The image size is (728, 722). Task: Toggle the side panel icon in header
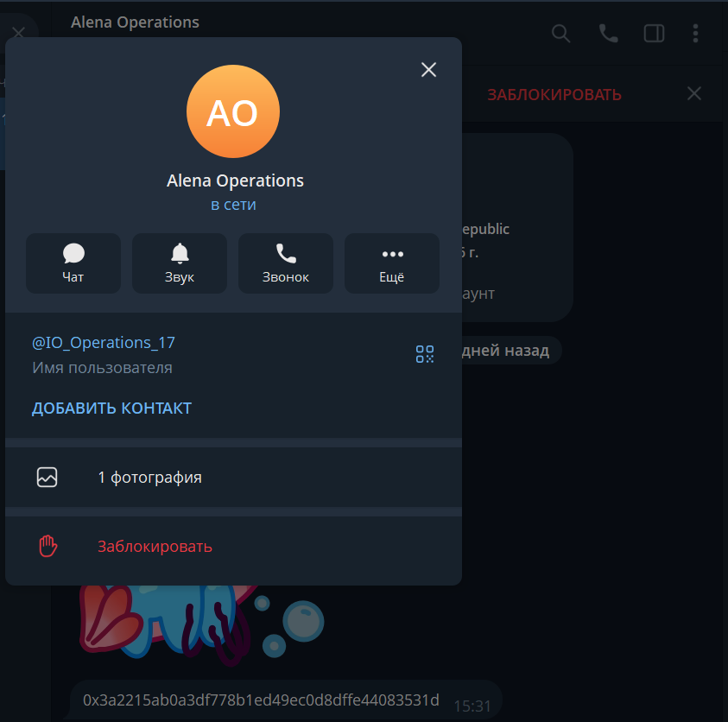pyautogui.click(x=655, y=34)
